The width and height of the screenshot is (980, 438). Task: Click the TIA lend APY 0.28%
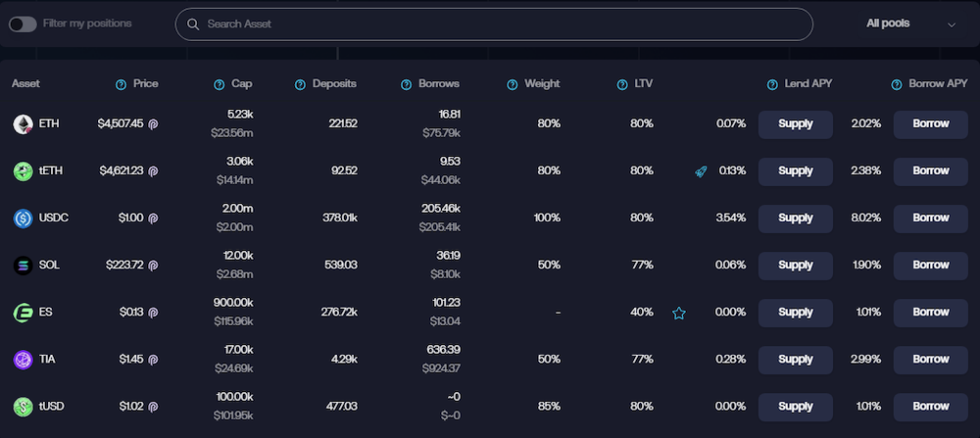731,360
